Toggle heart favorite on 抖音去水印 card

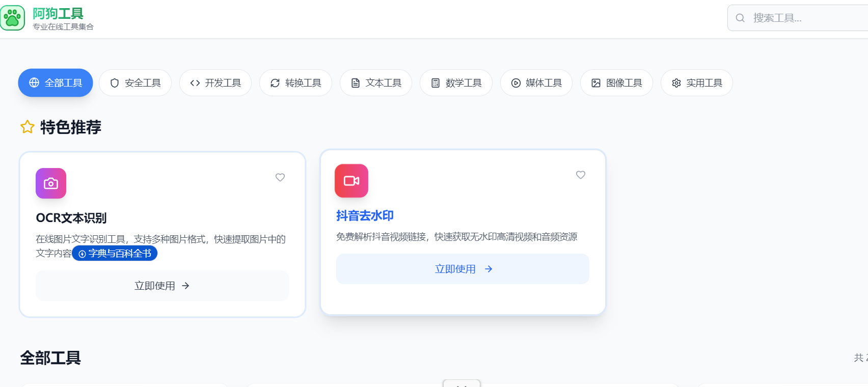click(581, 175)
